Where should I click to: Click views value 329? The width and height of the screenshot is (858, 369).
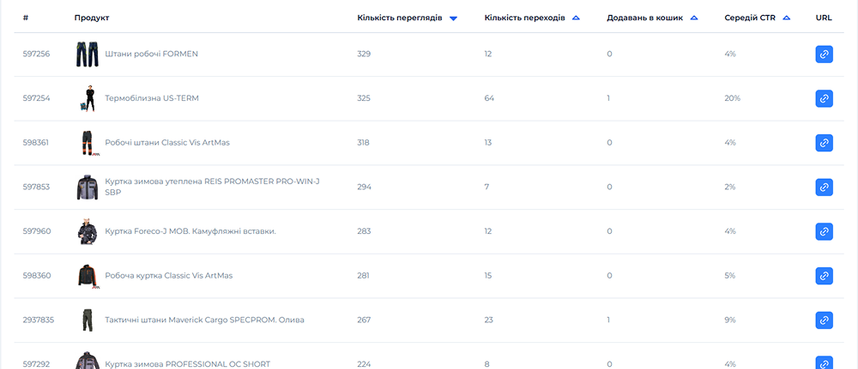click(x=364, y=54)
